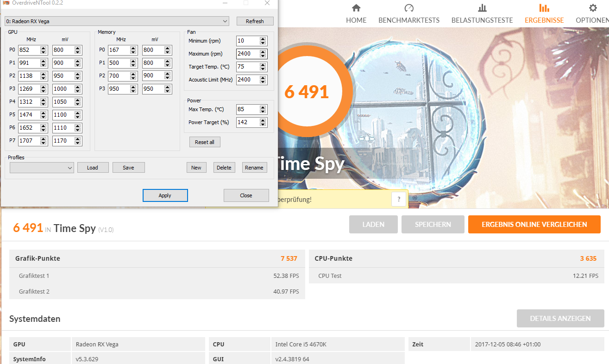The image size is (609, 364).
Task: Click the stress test bar chart icon
Action: (x=482, y=8)
